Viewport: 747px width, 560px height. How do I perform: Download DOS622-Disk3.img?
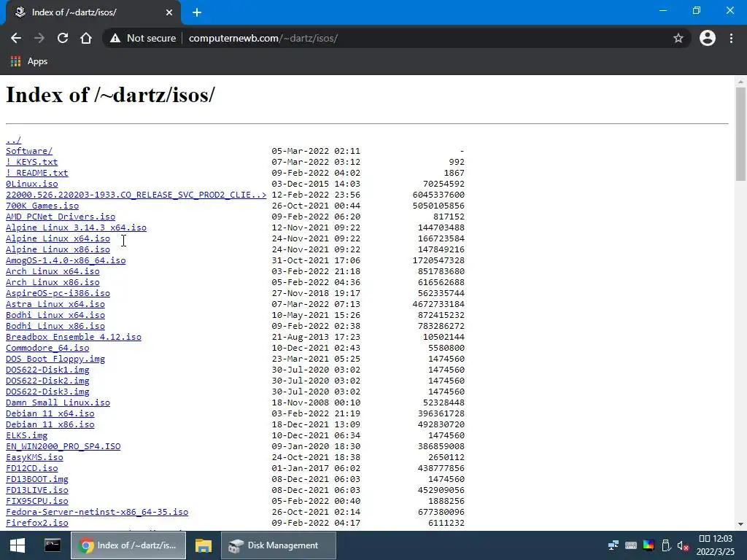tap(47, 392)
